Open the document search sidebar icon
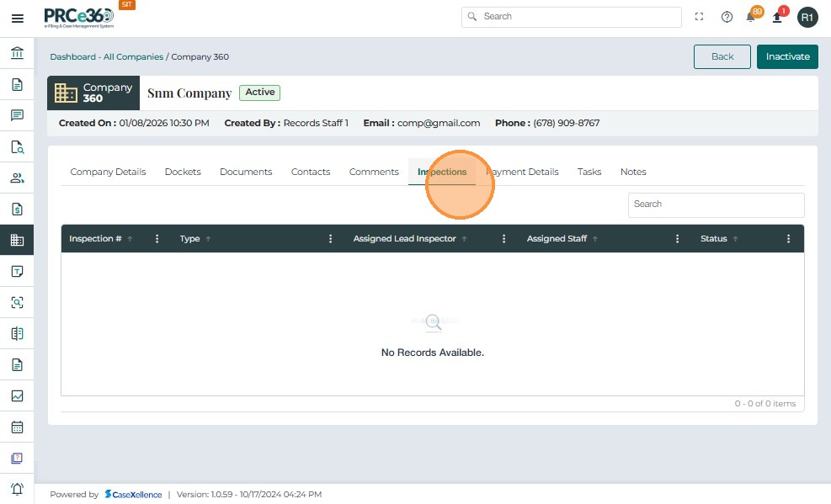Image resolution: width=831 pixels, height=504 pixels. coord(17,146)
